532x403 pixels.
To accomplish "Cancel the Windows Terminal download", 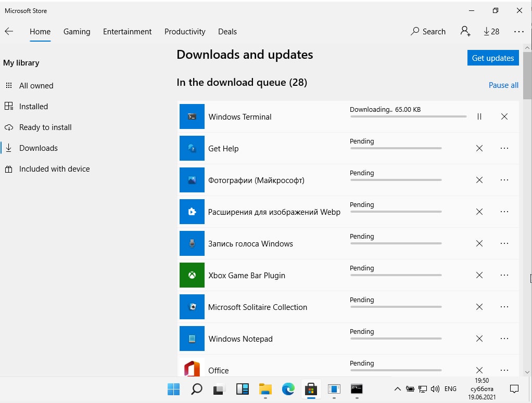I will pyautogui.click(x=504, y=116).
